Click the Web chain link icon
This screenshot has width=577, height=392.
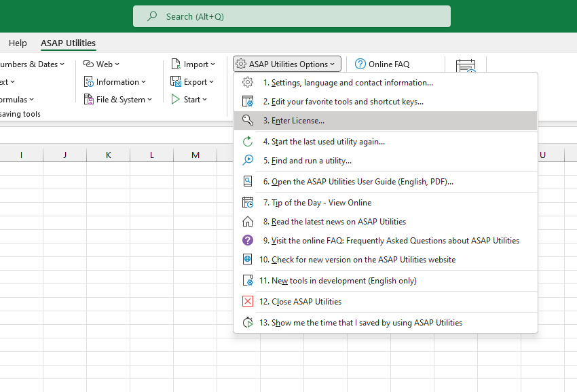pos(88,64)
